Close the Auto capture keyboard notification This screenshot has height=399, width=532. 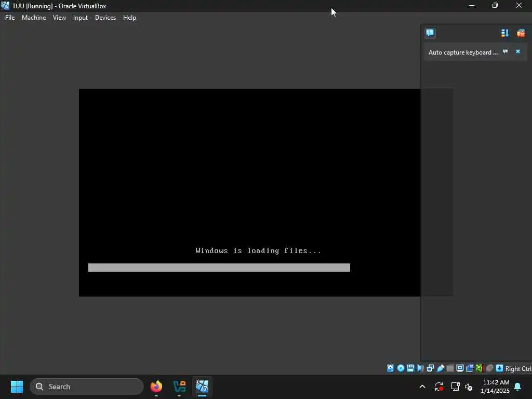pos(518,51)
